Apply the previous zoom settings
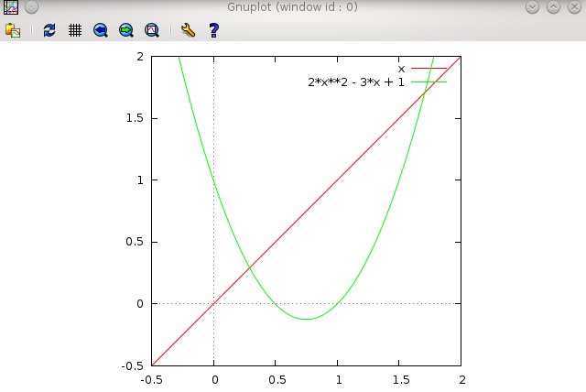The height and width of the screenshot is (392, 586). (x=101, y=30)
